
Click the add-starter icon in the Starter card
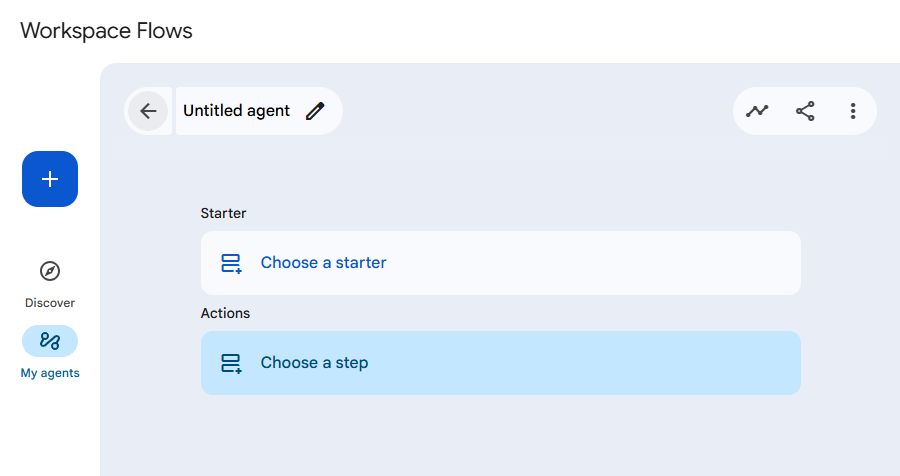(x=231, y=263)
